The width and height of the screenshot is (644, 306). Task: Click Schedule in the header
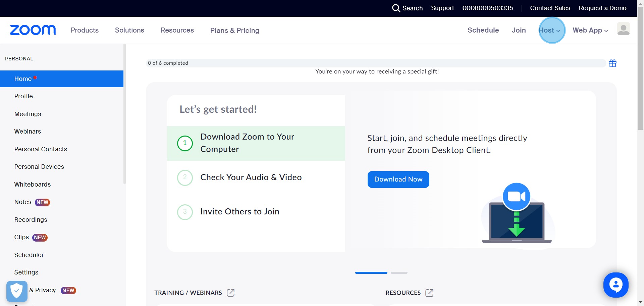point(483,30)
